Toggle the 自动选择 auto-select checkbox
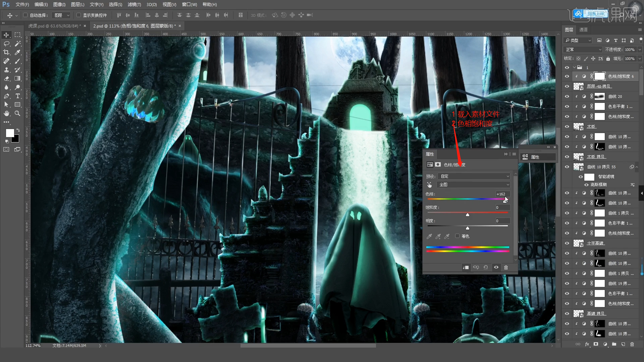Viewport: 644px width, 362px height. (x=25, y=15)
